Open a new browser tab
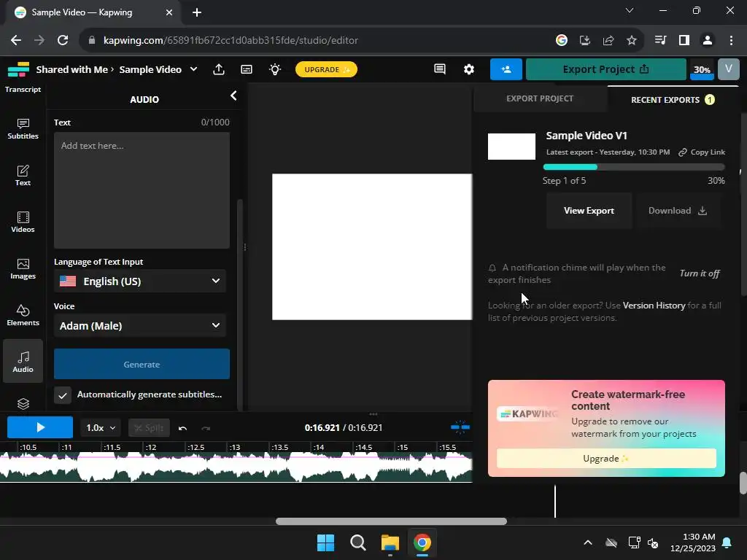Image resolution: width=747 pixels, height=560 pixels. click(x=197, y=12)
